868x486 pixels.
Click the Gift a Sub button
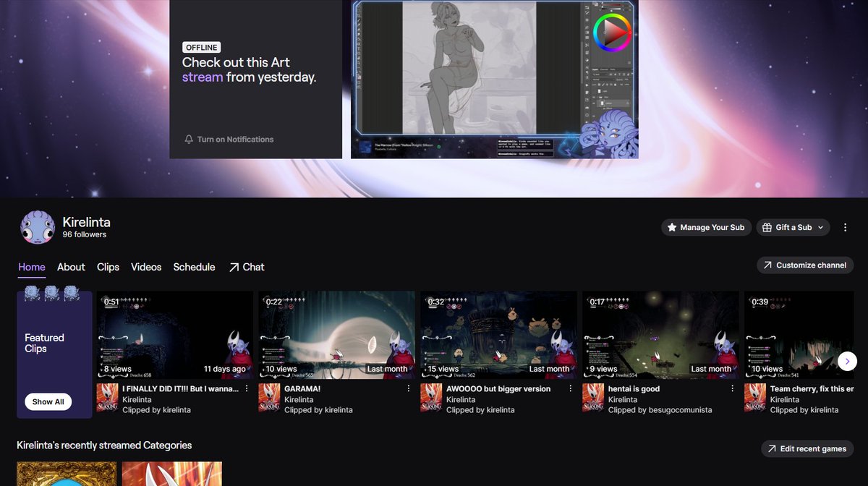[x=793, y=227]
